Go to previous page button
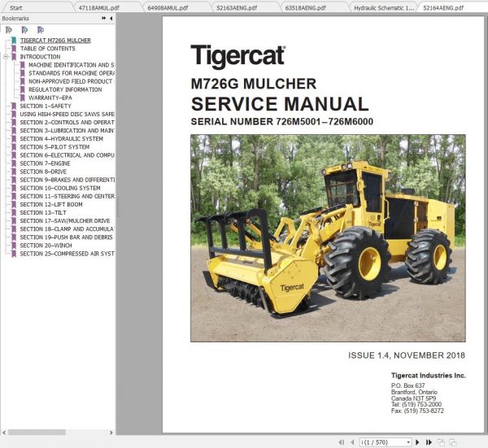The width and height of the screenshot is (488, 448). tap(353, 442)
